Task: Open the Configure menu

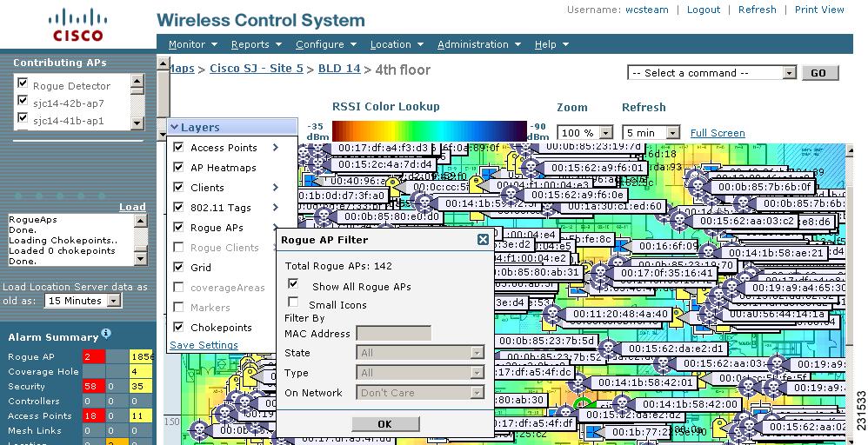Action: 325,44
